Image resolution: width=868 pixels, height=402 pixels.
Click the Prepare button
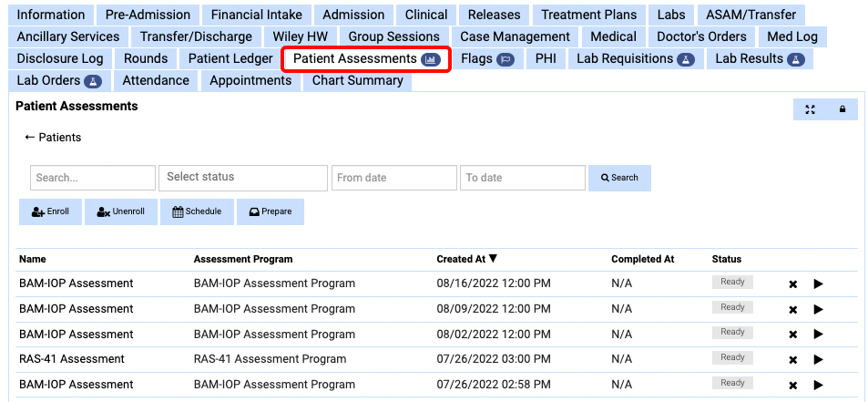coord(270,211)
